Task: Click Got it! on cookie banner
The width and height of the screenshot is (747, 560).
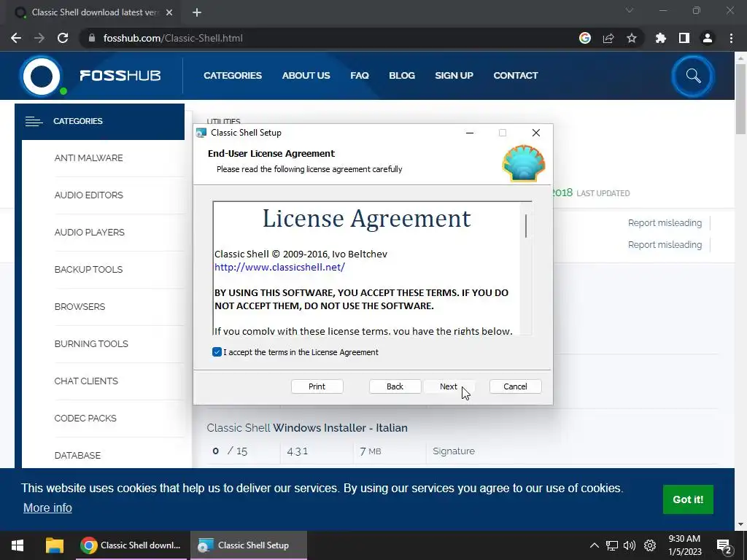Action: (x=688, y=499)
